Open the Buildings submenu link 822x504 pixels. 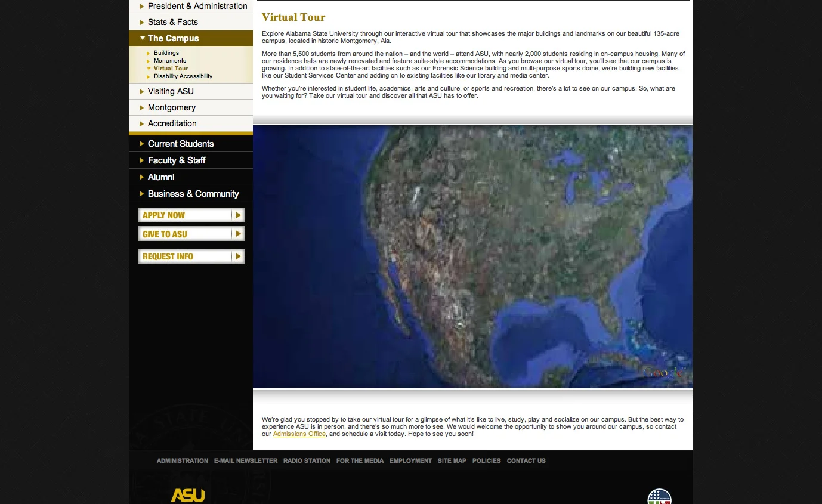[x=166, y=53]
